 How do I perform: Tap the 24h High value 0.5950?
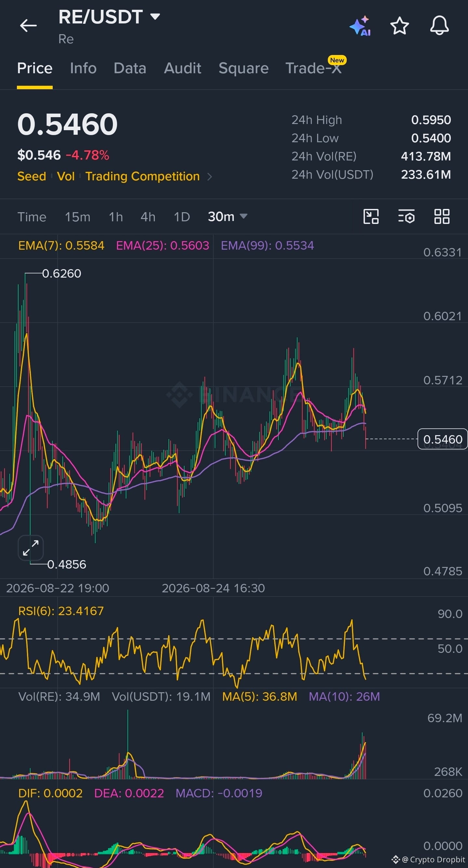click(x=431, y=120)
